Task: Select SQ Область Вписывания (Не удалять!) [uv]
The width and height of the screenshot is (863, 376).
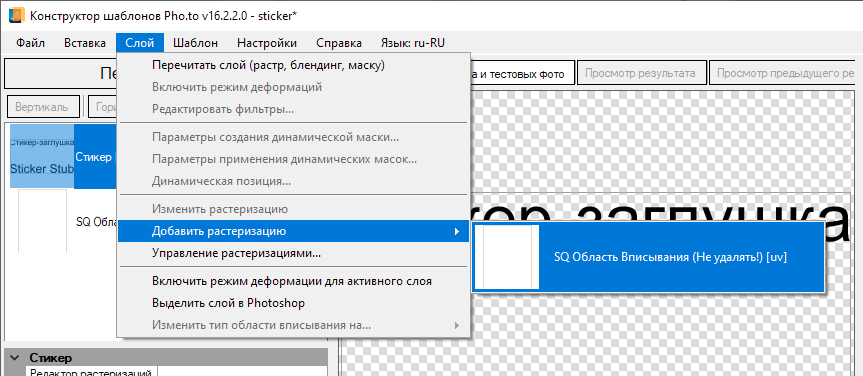Action: [648, 257]
